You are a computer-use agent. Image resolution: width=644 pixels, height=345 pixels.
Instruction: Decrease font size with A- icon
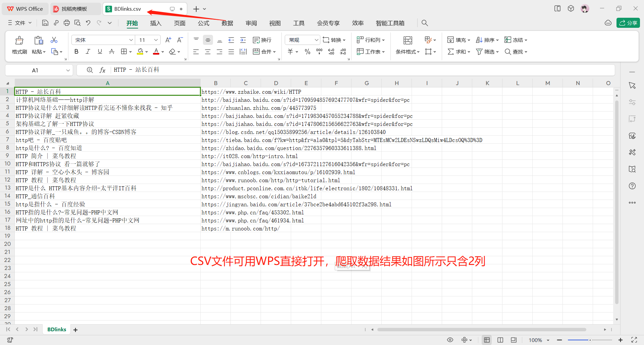pyautogui.click(x=180, y=40)
